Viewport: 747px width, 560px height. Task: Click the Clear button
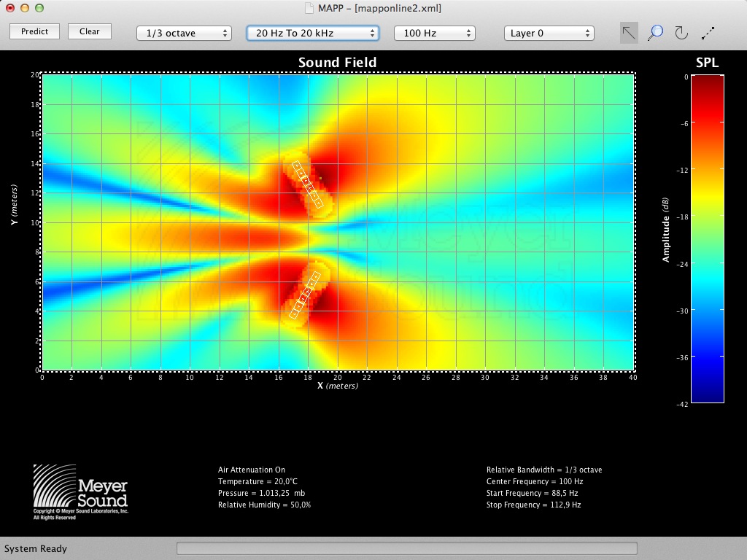[x=90, y=31]
